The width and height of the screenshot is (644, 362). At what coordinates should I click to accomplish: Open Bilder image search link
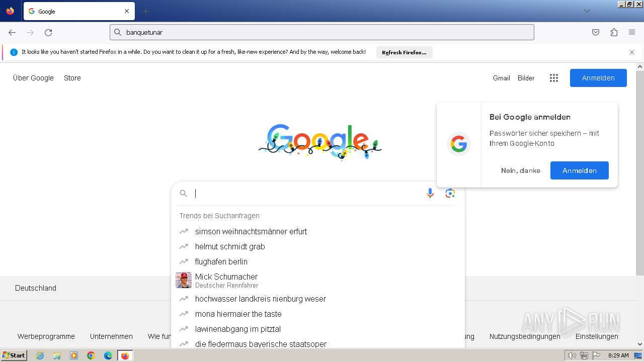coord(526,78)
